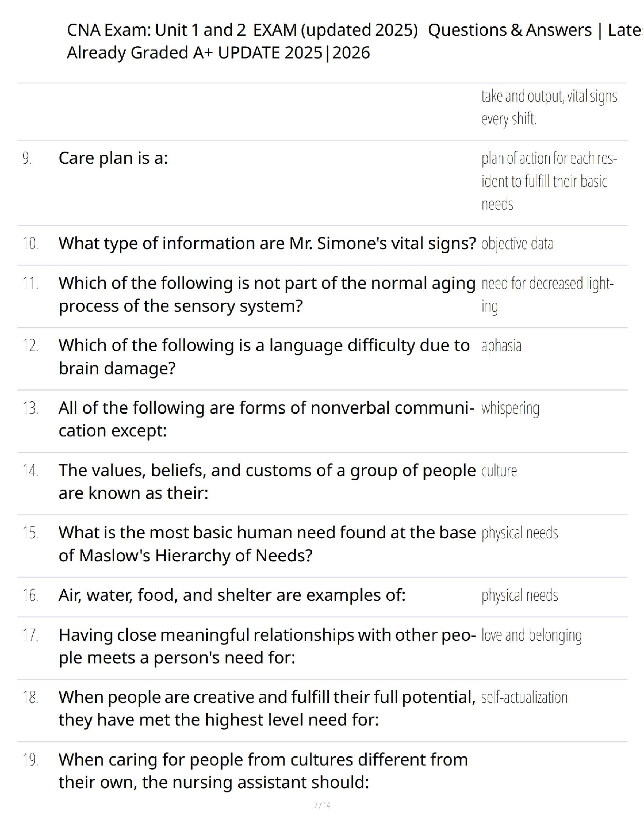The image size is (644, 834).
Task: Click the document title "CNA Exam: Unit 1 and 2"
Action: [156, 30]
